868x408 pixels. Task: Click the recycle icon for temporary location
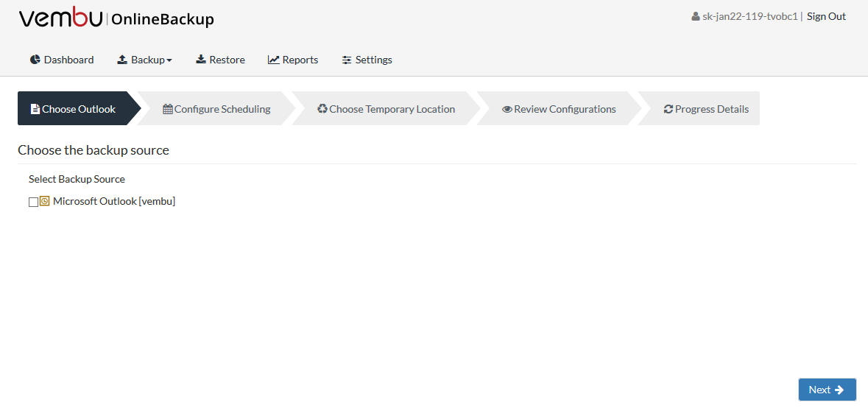[322, 108]
